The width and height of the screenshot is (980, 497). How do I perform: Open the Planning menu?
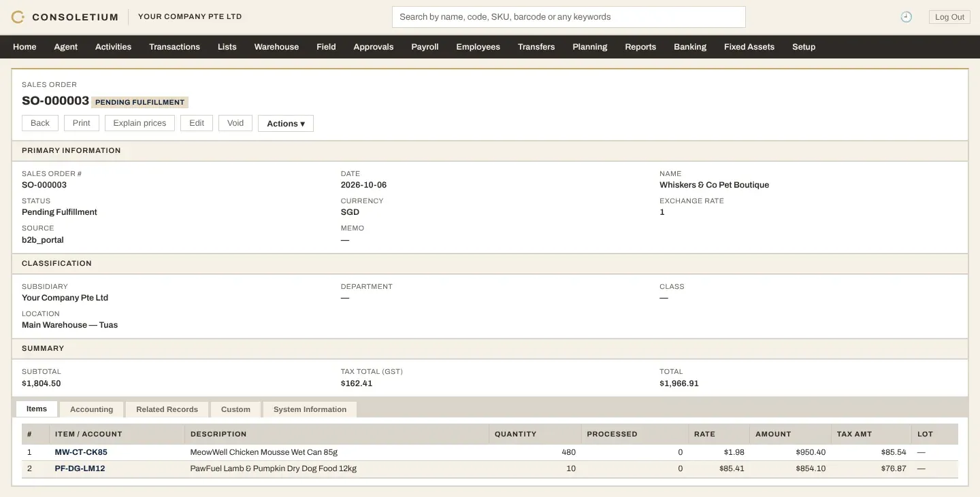(590, 47)
